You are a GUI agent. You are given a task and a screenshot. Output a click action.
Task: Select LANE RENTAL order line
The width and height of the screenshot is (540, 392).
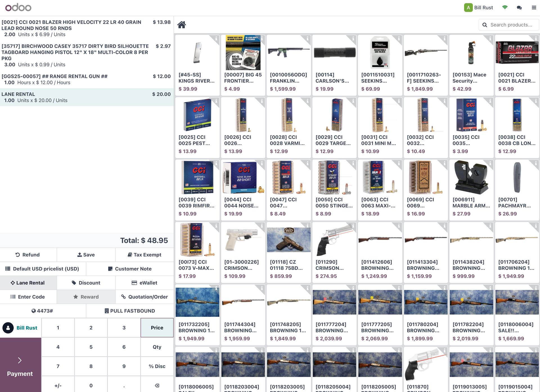coord(87,97)
